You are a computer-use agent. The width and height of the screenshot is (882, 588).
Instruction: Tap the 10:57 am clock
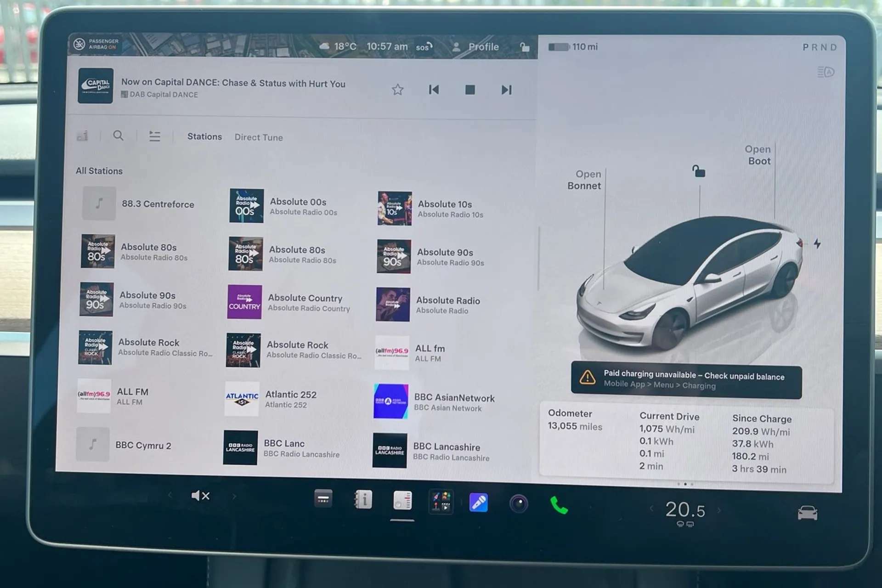point(387,46)
